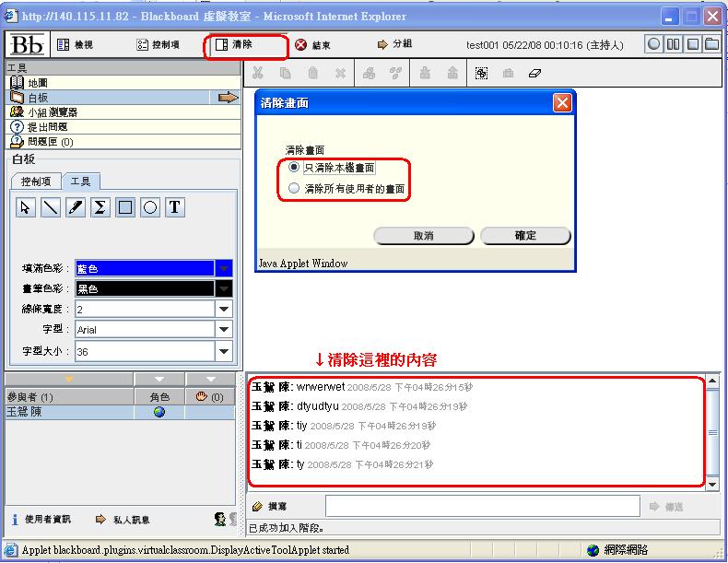Click the 確定 confirm button
Viewport: 728px width, 563px height.
click(525, 236)
